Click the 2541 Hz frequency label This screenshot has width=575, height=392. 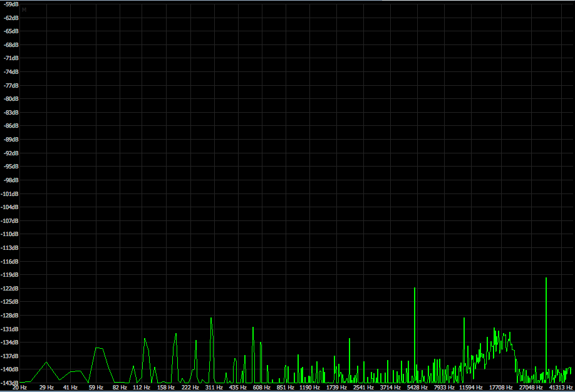tap(363, 387)
